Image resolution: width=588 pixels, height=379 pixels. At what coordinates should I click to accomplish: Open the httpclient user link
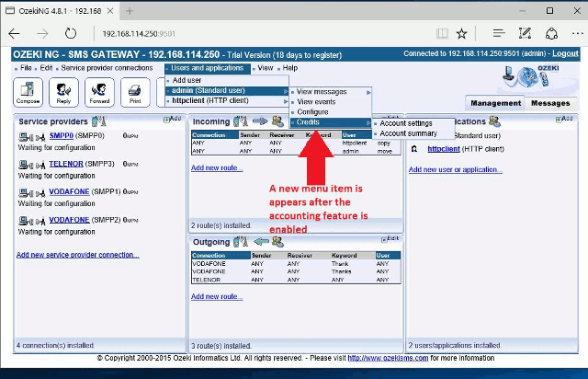tap(444, 149)
